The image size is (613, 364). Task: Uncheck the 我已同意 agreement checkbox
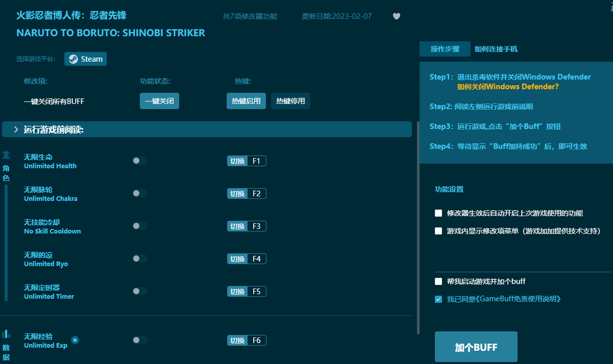(x=438, y=299)
